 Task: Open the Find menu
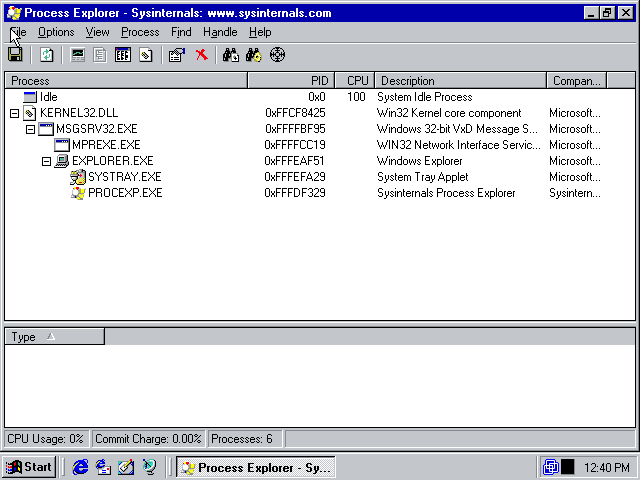pyautogui.click(x=181, y=32)
